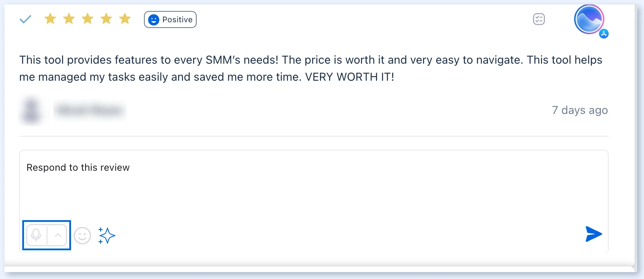Screen dimensions: 644x279
Task: Select the first rating star
Action: coord(50,19)
